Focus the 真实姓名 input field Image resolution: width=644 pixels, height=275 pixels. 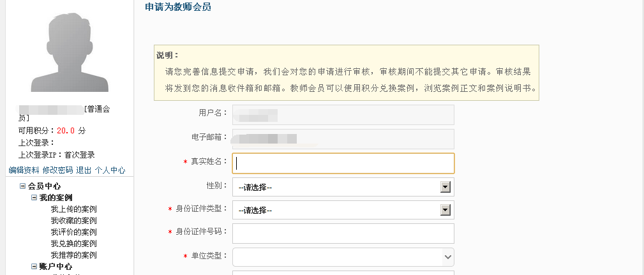pos(343,163)
